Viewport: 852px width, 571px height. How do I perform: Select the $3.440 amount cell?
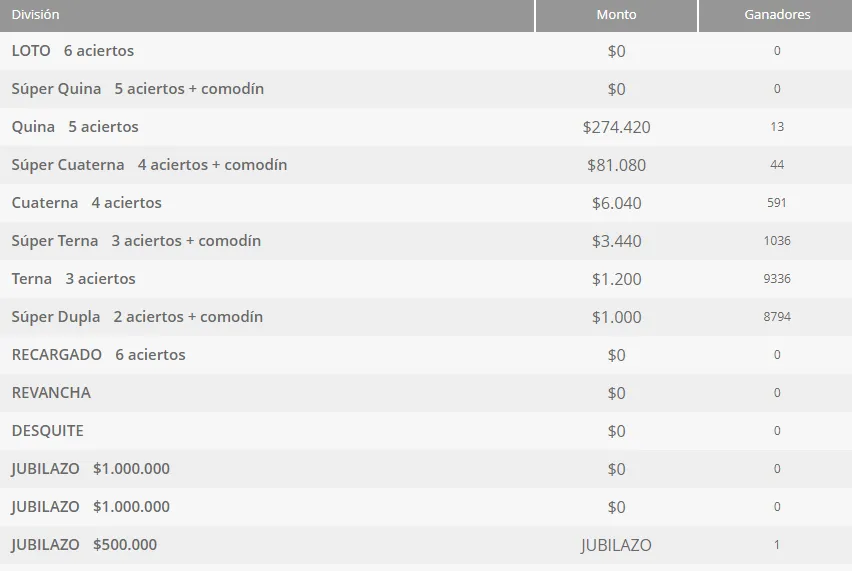616,241
